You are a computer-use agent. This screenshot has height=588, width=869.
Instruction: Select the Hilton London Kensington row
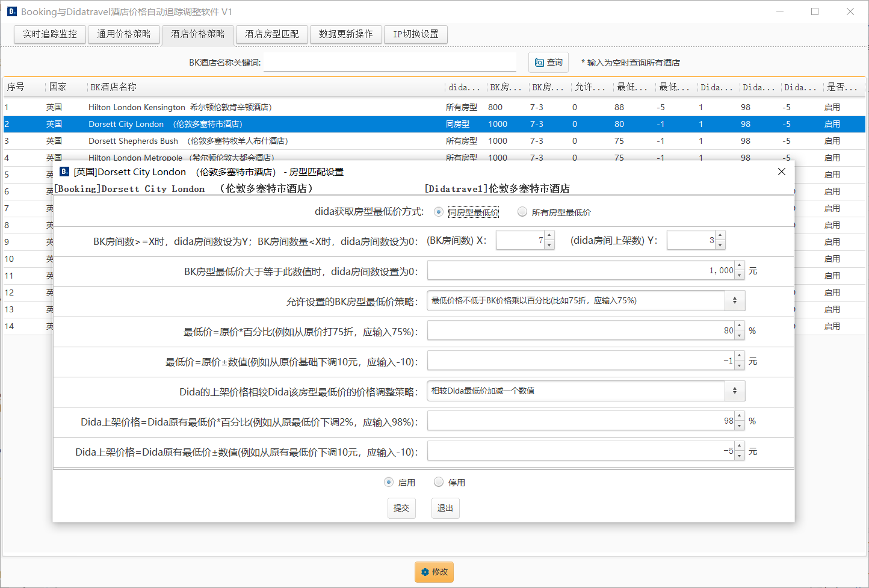(x=434, y=107)
